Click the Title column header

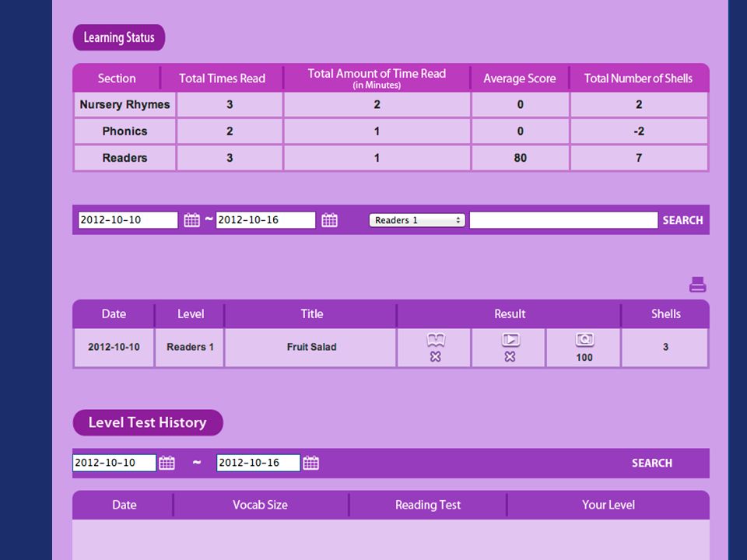[311, 314]
